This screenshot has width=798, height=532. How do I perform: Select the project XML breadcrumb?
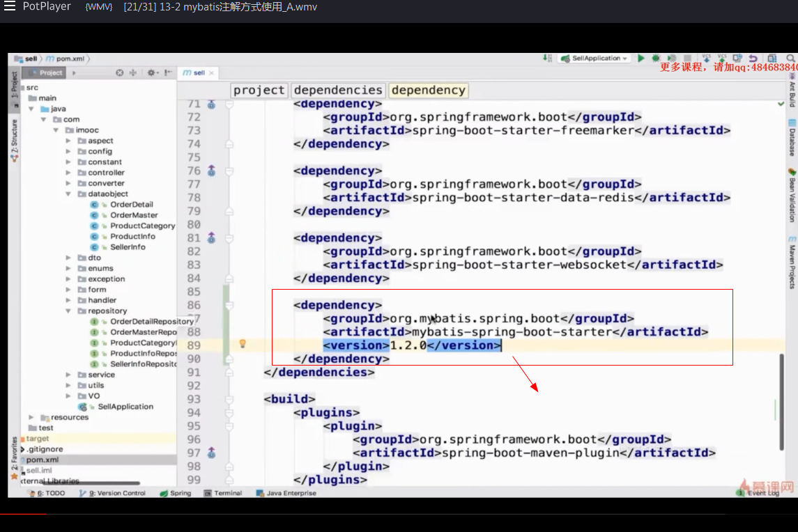click(259, 90)
